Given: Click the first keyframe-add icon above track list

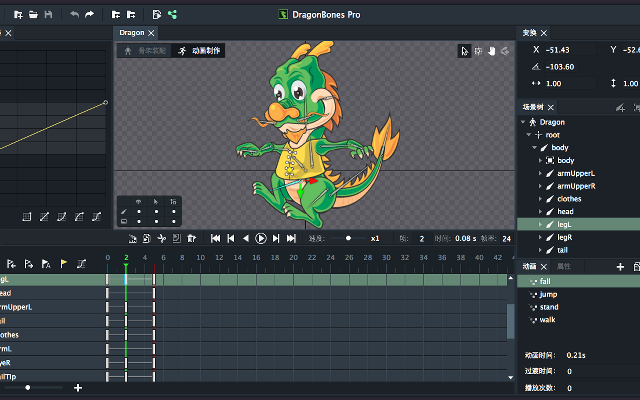Looking at the screenshot, I should (11, 264).
